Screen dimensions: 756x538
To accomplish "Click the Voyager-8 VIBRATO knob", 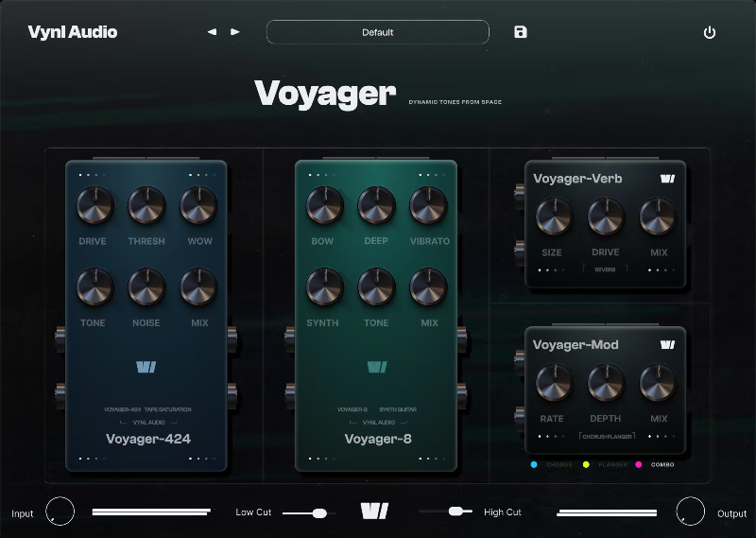I will (428, 205).
